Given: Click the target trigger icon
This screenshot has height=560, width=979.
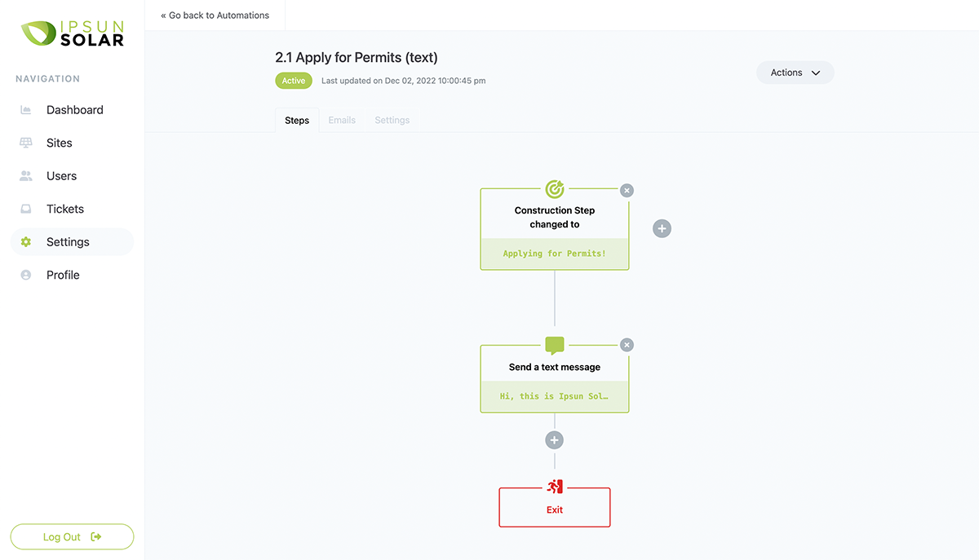Looking at the screenshot, I should [x=555, y=189].
